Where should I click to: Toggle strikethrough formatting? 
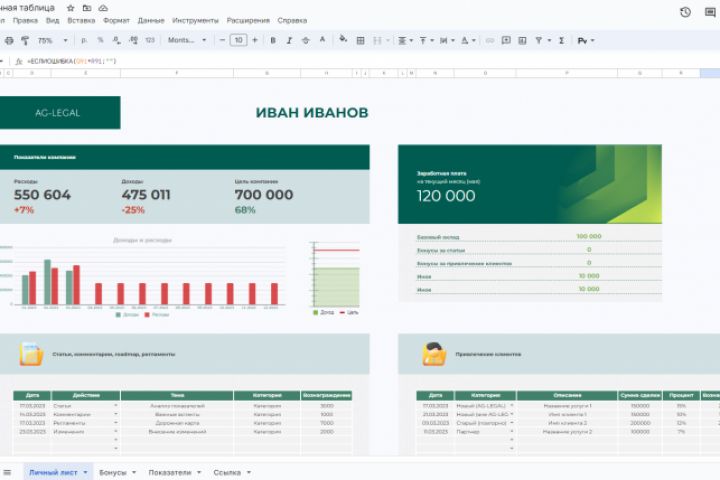pyautogui.click(x=306, y=40)
